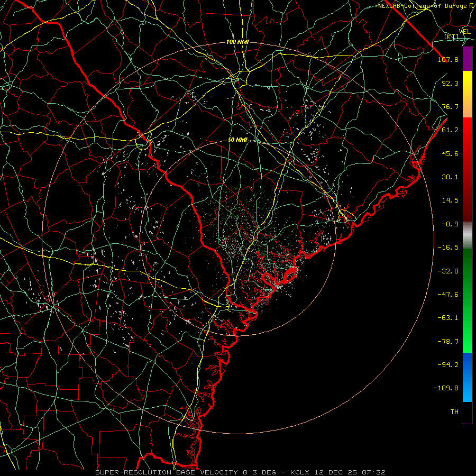
Task: Click the red segment of the velocity color bar
Action: tap(467, 169)
